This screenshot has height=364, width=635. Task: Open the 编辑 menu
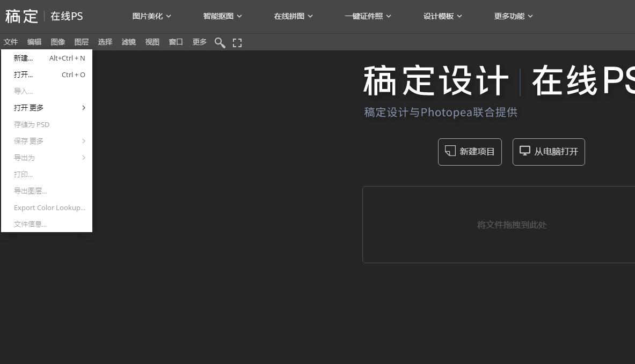pos(34,42)
